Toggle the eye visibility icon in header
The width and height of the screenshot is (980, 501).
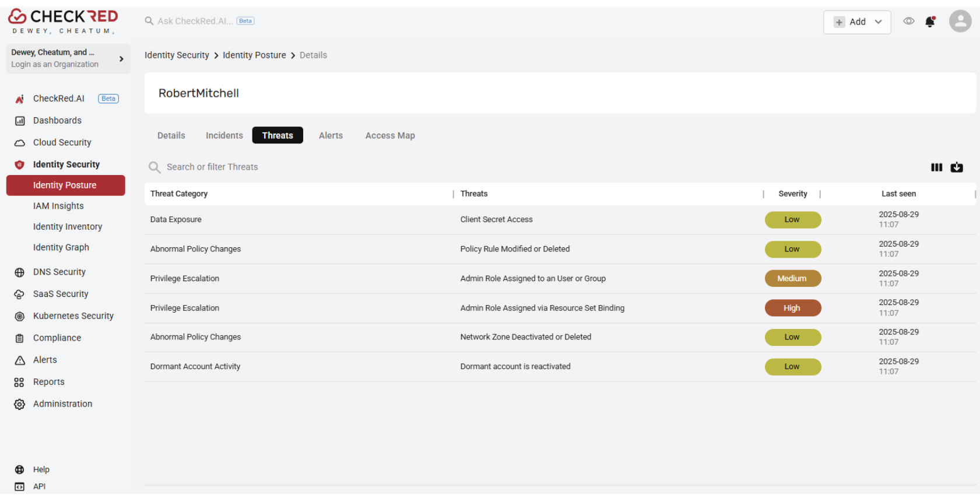point(908,22)
